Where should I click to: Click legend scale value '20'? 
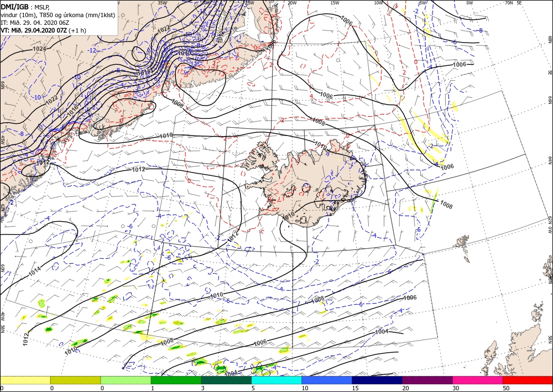(405, 388)
